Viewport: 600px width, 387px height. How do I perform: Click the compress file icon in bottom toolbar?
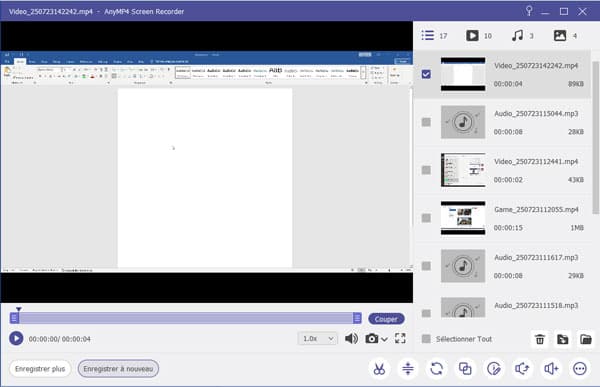[408, 369]
